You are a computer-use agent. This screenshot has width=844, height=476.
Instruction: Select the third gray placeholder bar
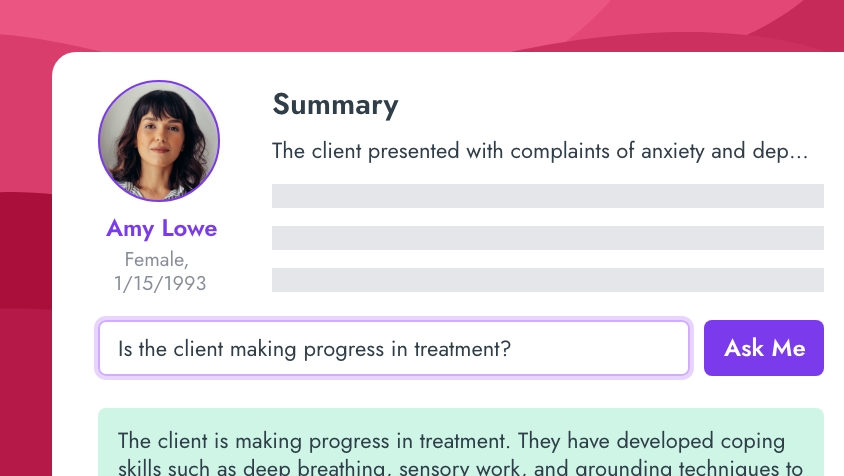tap(547, 280)
